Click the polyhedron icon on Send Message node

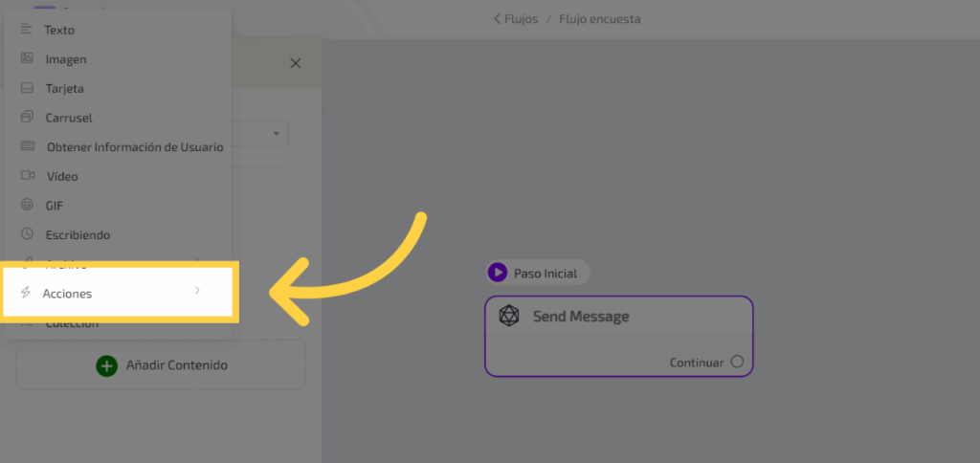click(510, 317)
